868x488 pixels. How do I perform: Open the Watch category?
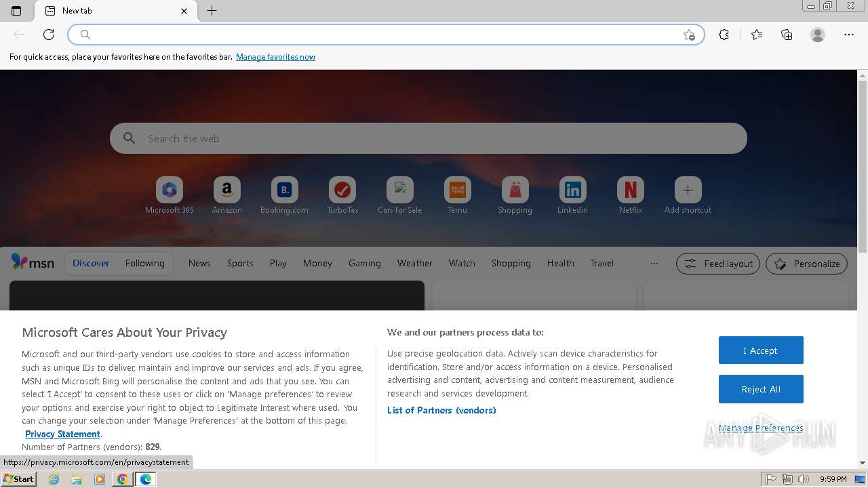coord(462,263)
